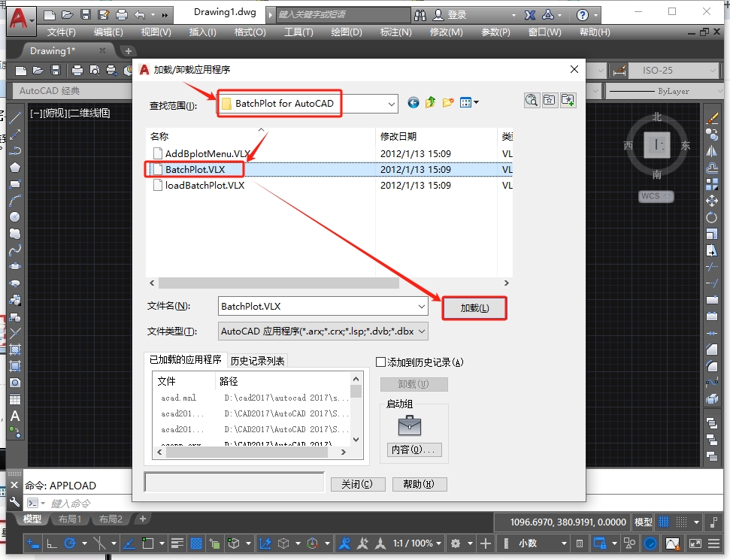
Task: Click the 关闭(C) close button
Action: coord(358,484)
